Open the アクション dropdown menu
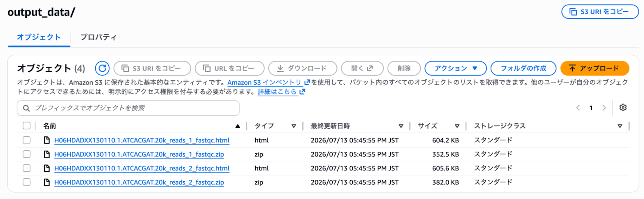Image resolution: width=644 pixels, height=199 pixels. [x=456, y=68]
